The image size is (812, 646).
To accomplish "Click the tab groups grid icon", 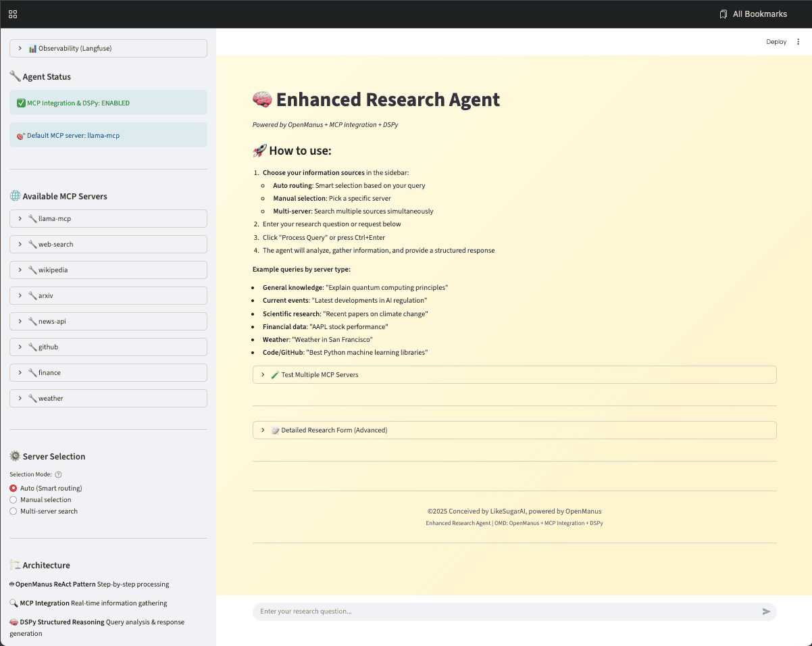I will click(13, 14).
